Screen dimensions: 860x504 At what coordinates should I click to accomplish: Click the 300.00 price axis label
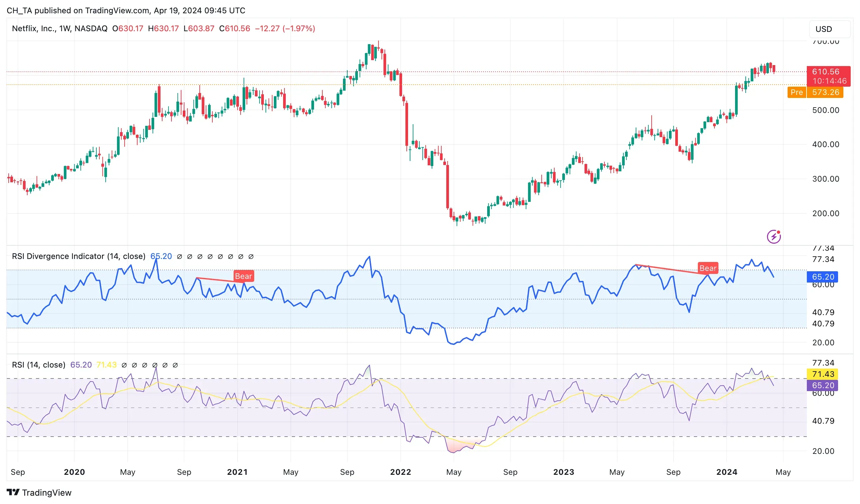[x=825, y=179]
